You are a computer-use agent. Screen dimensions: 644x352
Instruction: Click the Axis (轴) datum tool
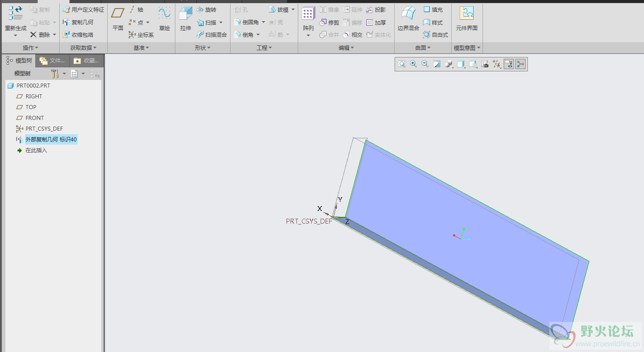[x=136, y=9]
